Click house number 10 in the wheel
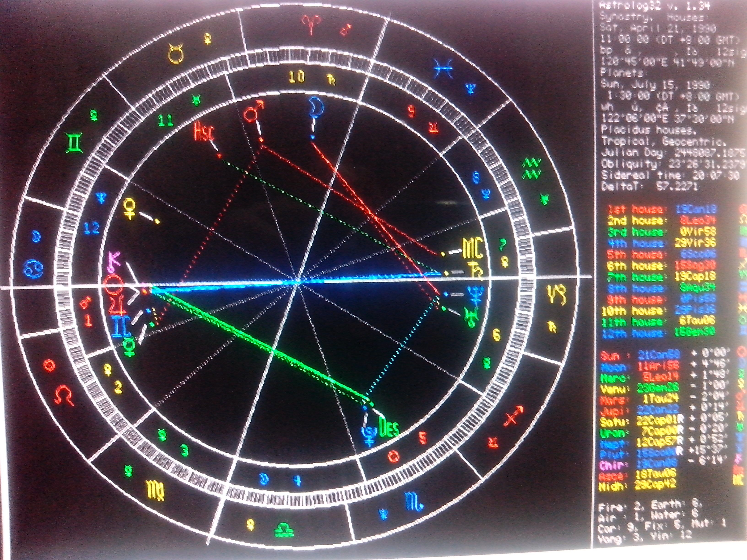 (297, 77)
